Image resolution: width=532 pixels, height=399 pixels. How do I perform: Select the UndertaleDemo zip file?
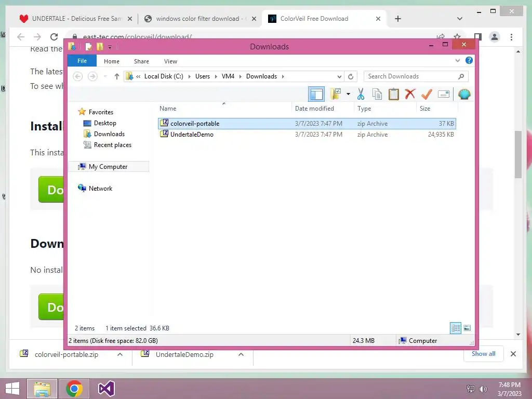307,135
